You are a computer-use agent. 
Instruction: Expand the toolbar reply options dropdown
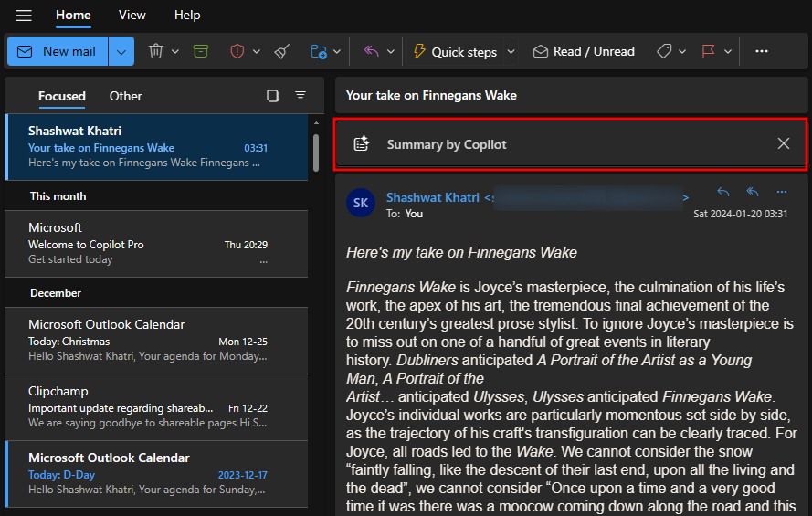[x=391, y=51]
